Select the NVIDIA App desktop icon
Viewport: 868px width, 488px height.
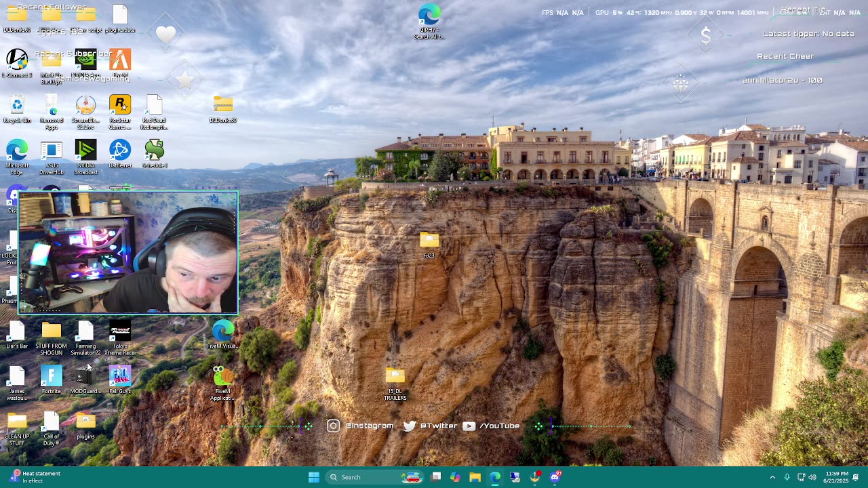[x=85, y=63]
